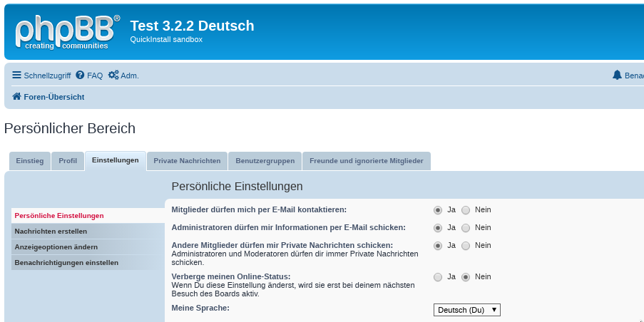
Task: Click the label Verberge meinen Online-Status
Action: (x=231, y=276)
